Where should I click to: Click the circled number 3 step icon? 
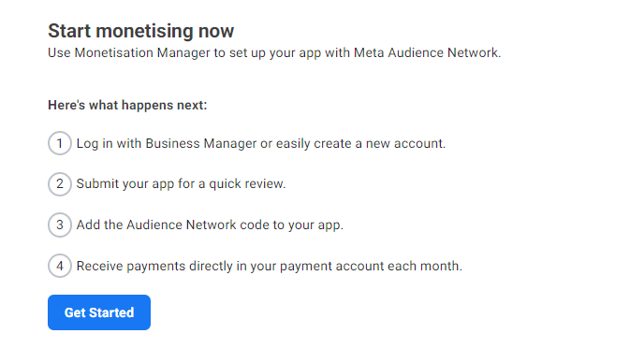tap(60, 225)
